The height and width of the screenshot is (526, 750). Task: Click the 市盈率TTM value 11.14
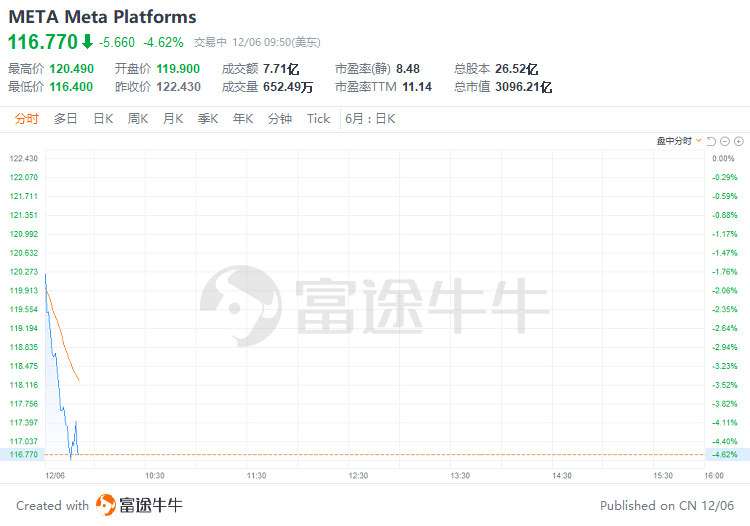pos(417,87)
